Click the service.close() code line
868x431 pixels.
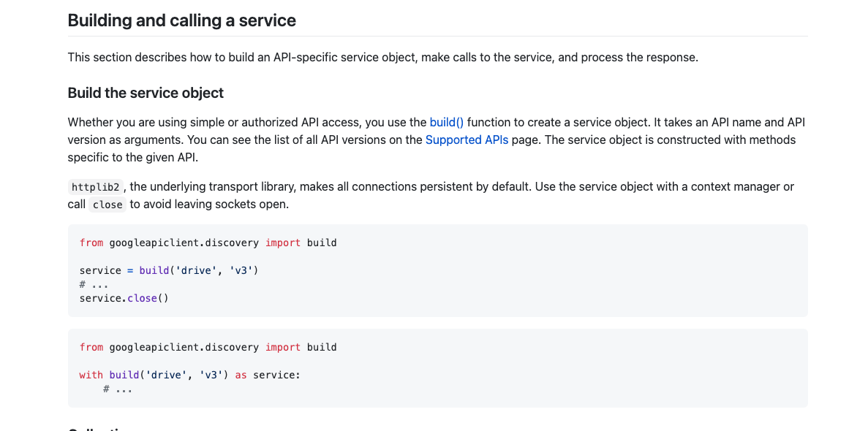pos(124,298)
